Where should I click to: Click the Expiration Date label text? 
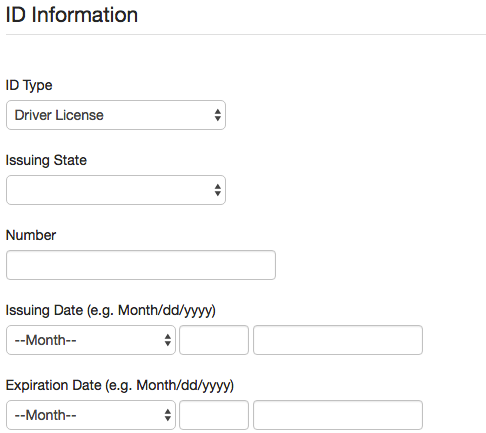[x=120, y=386]
